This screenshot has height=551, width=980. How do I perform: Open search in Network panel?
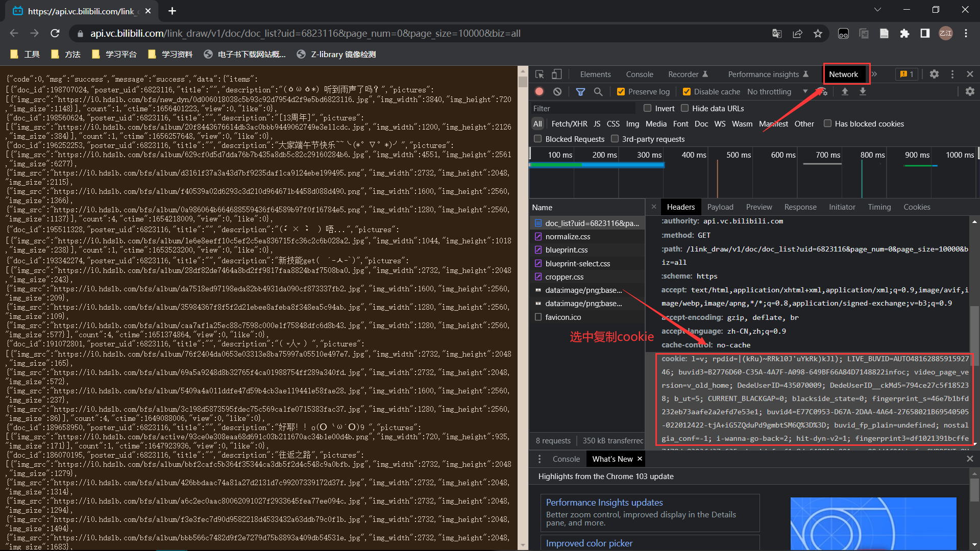click(x=598, y=92)
